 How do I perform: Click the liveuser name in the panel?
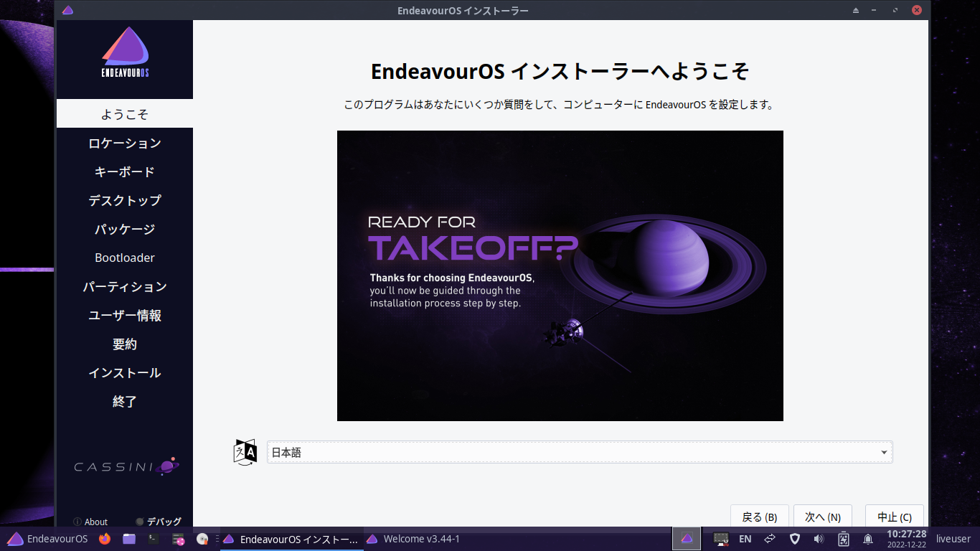point(953,539)
